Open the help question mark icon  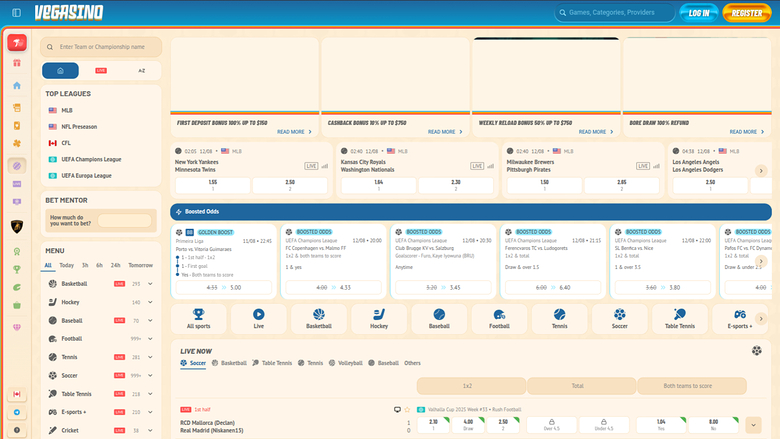(17, 430)
